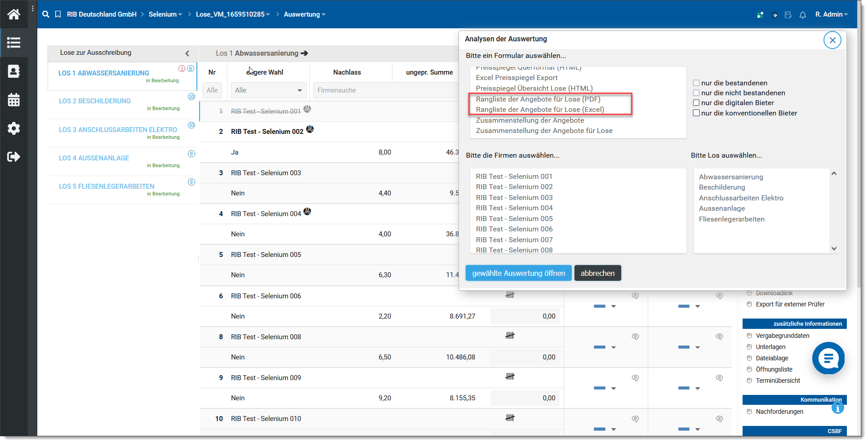Image resolution: width=868 pixels, height=443 pixels.
Task: Open the chat bubble floating button
Action: (x=828, y=358)
